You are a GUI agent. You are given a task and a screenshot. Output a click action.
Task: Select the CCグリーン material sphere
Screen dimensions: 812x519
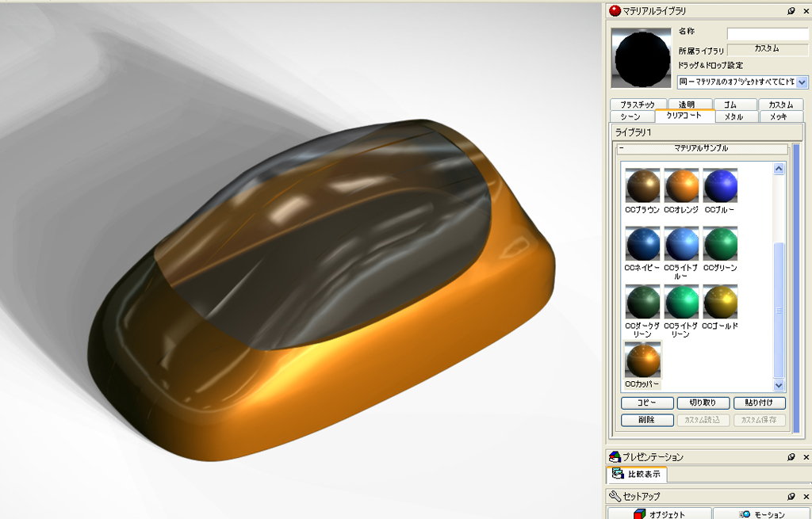pos(720,245)
